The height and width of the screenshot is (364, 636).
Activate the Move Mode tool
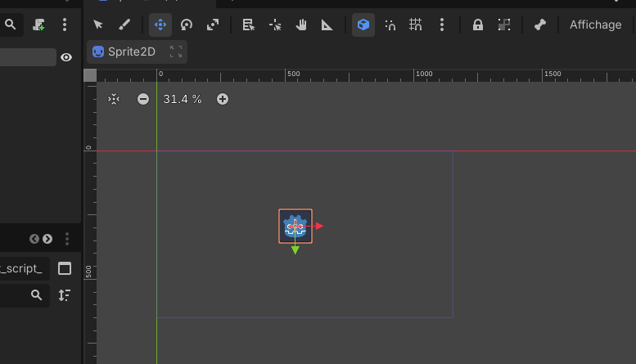pos(160,25)
